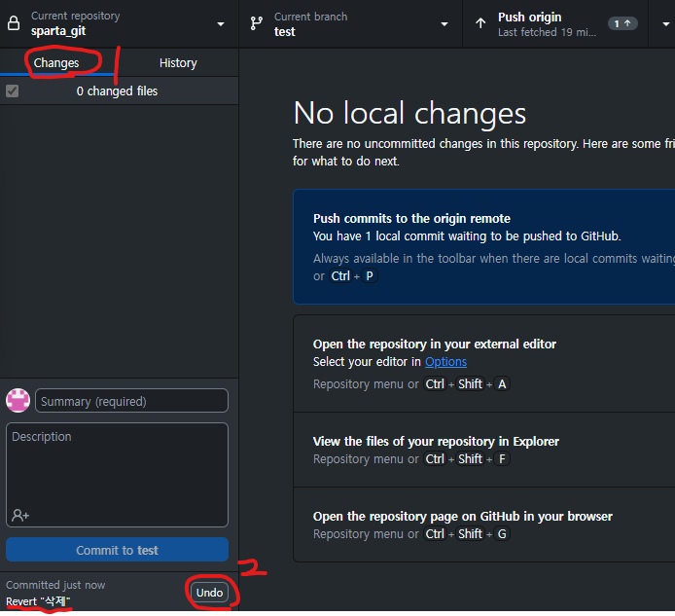Toggle the changed files select-all checkbox
675x616 pixels.
(12, 91)
